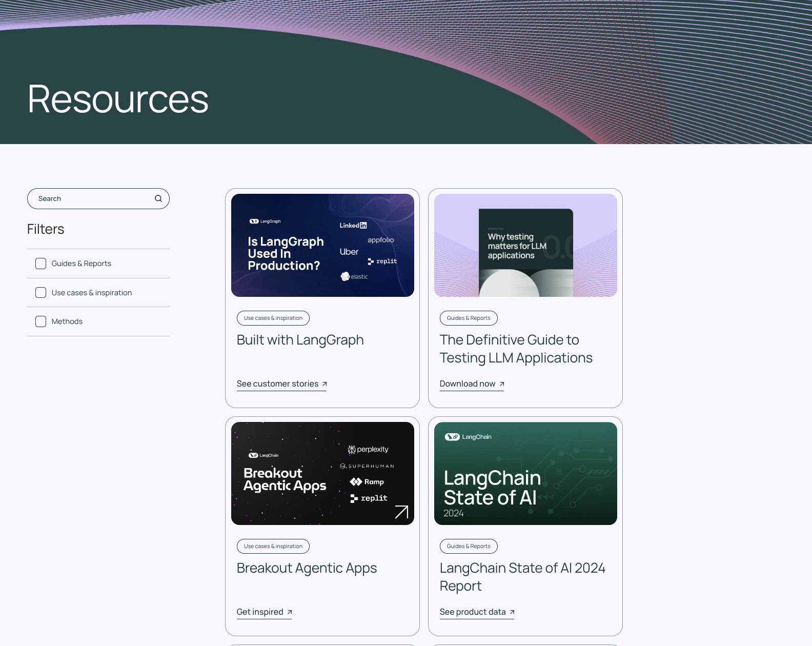Tick the Methods filter checkbox

(x=40, y=321)
